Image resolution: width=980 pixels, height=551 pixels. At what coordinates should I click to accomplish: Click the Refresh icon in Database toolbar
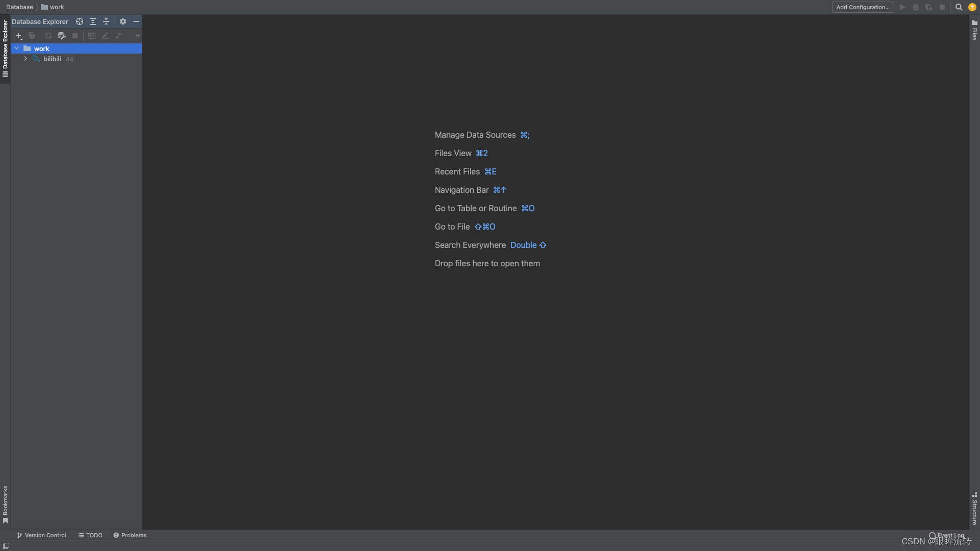click(x=48, y=36)
